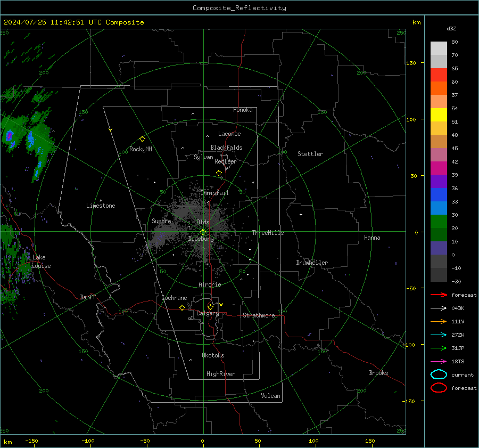This screenshot has width=479, height=448.
Task: Click the 'current' legend label
Action: click(463, 375)
